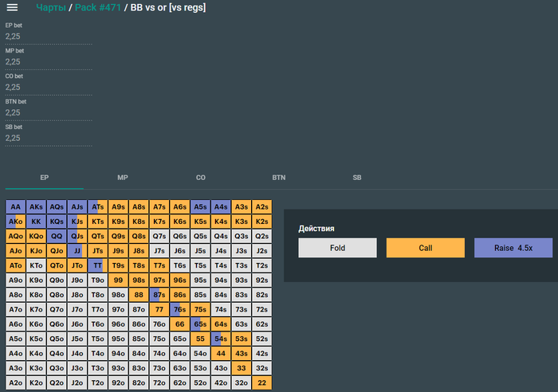Screen dimensions: 558x392
Task: Edit the SB bet value field
Action: [49, 138]
